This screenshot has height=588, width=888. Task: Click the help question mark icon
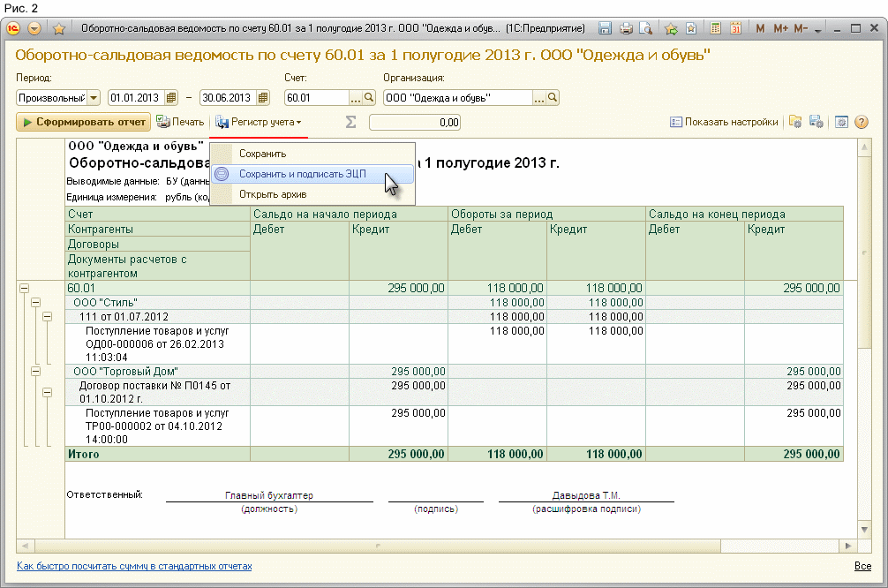coord(862,123)
